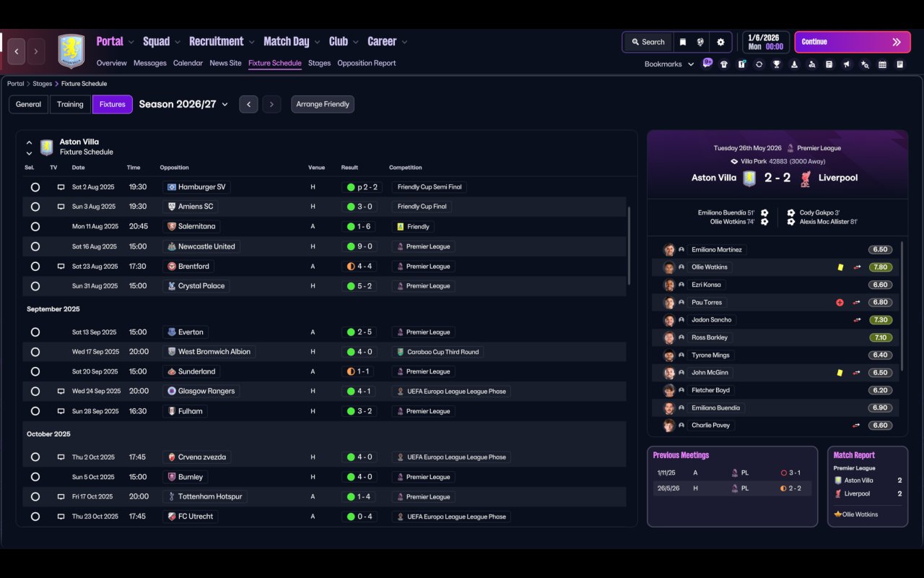Click the circular arrows bookmark icon
The height and width of the screenshot is (578, 924).
pos(759,64)
